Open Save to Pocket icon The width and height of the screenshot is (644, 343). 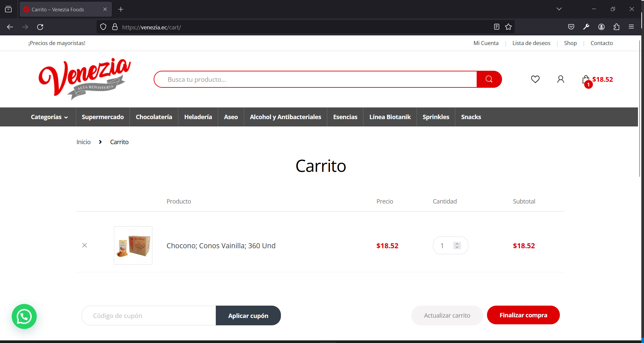tap(571, 27)
